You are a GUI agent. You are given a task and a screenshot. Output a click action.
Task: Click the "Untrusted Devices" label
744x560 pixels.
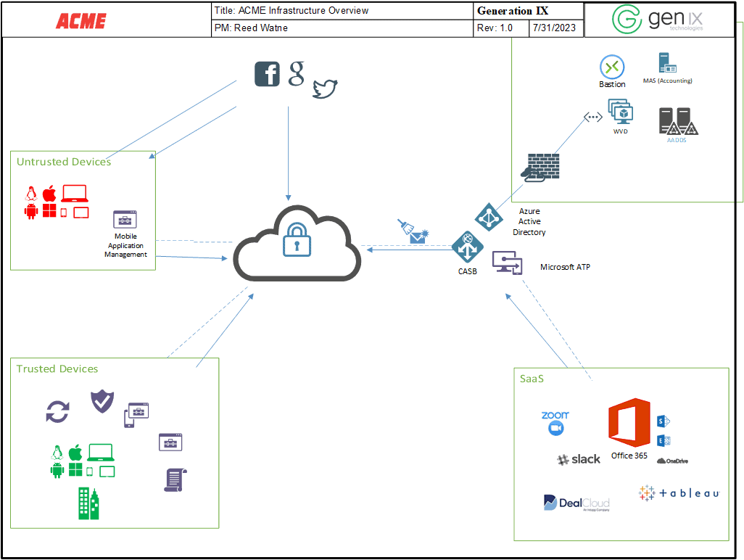coord(64,162)
